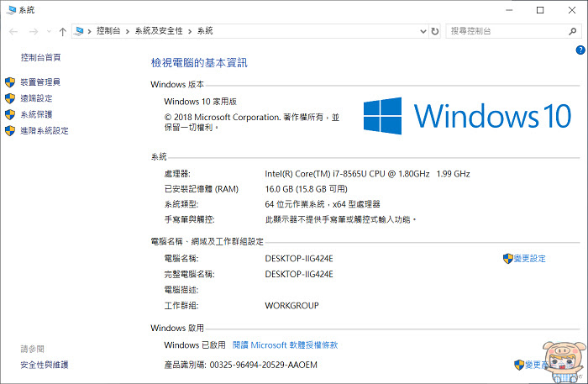Expand the chevron after the computer icon

[90, 31]
